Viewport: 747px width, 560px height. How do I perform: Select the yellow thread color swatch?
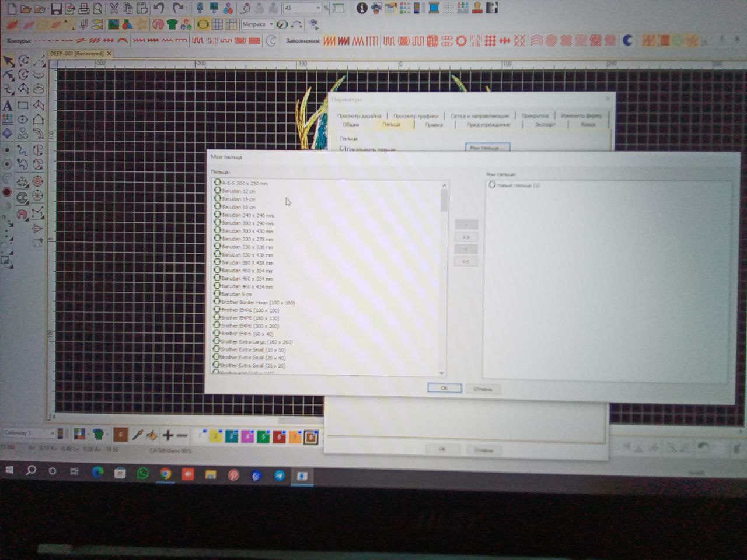tap(216, 436)
